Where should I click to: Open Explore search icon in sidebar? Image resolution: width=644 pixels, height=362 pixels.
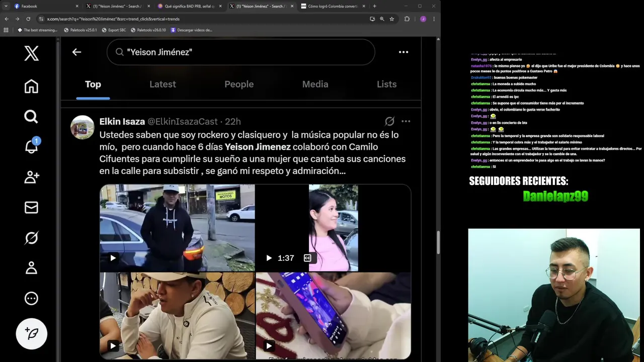coord(31,117)
